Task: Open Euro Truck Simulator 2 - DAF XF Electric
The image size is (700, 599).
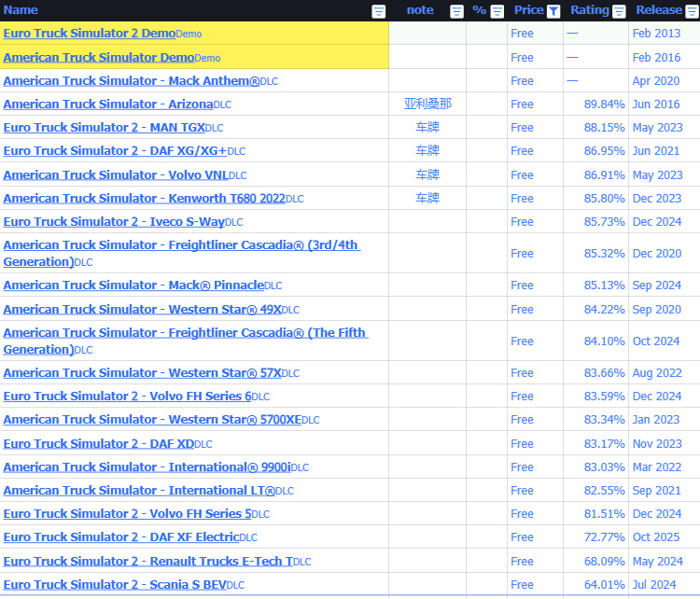Action: point(121,537)
